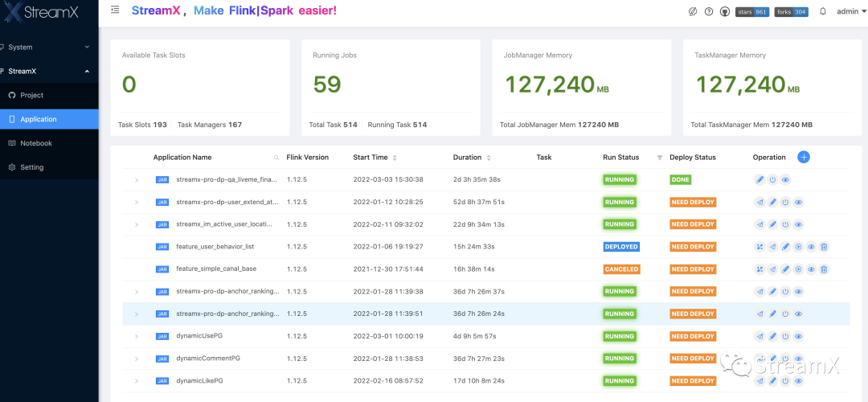868x402 pixels.
Task: Open the GitHub icon in the header
Action: point(725,11)
